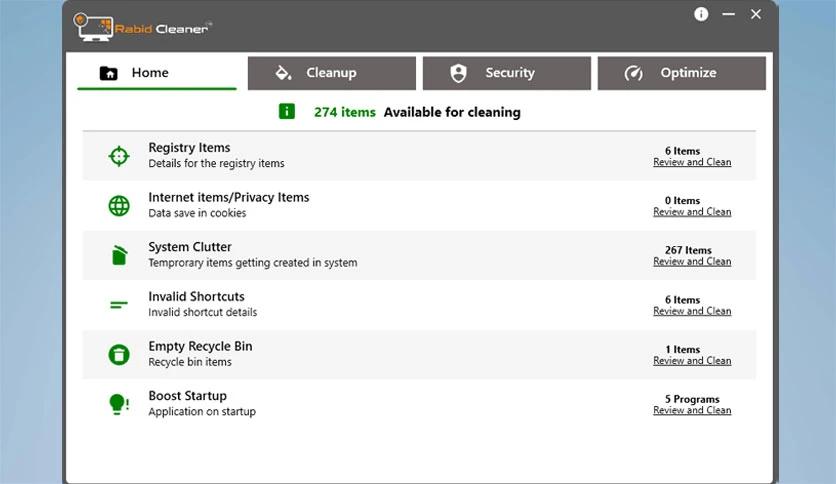Select the Empty Recycle Bin heading
The height and width of the screenshot is (484, 836).
click(x=200, y=346)
